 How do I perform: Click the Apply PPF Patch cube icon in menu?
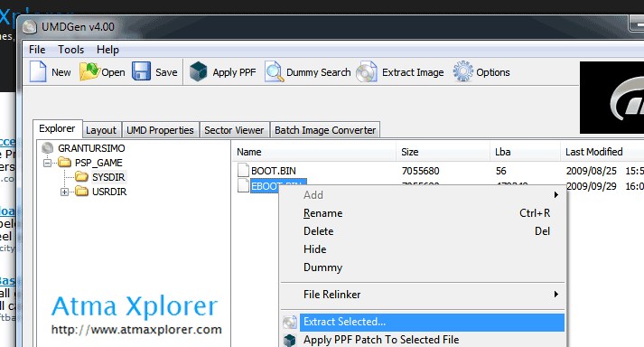pos(290,340)
